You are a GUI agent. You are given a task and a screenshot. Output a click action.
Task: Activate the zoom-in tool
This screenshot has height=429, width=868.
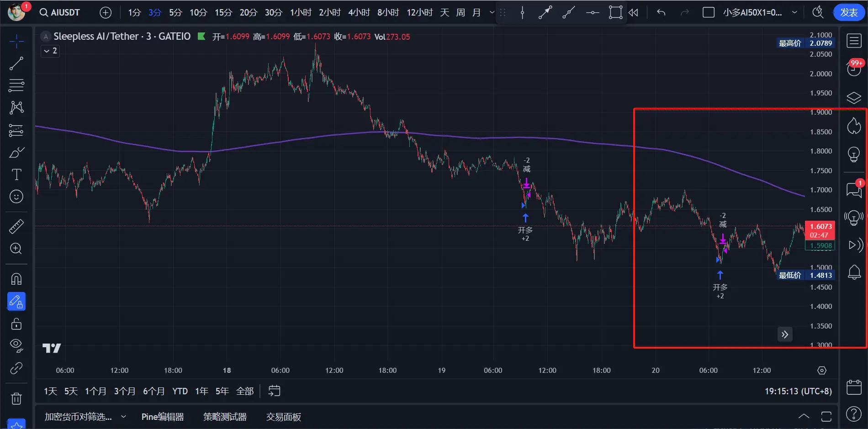click(16, 249)
